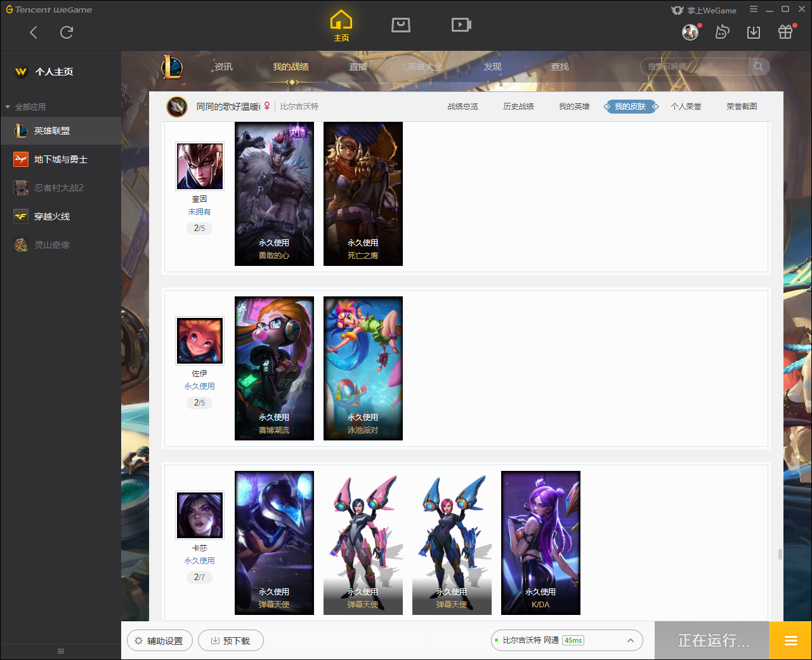Open the download manager icon
The width and height of the screenshot is (812, 660).
pyautogui.click(x=754, y=32)
